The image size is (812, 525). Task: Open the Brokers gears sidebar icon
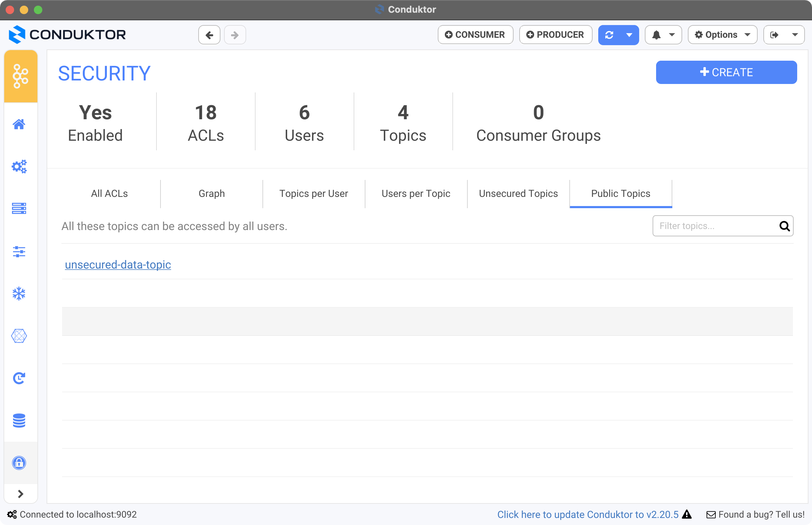tap(19, 166)
